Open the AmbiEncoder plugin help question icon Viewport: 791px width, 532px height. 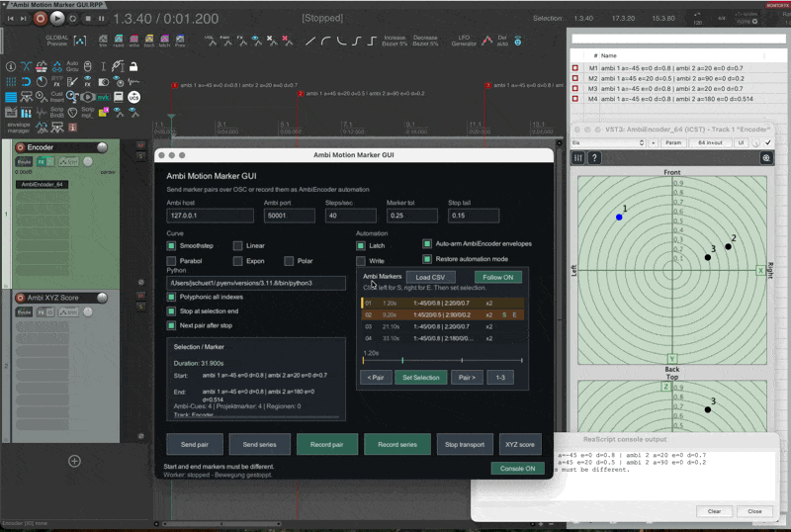(x=594, y=158)
